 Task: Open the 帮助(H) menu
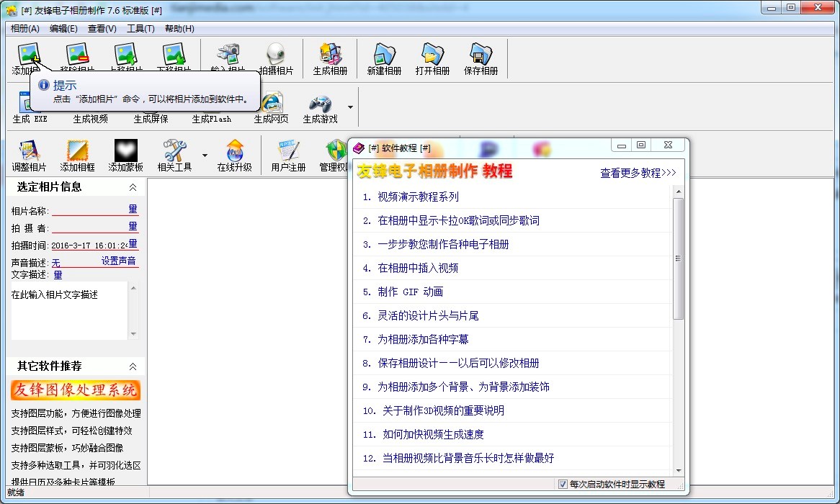[x=179, y=28]
